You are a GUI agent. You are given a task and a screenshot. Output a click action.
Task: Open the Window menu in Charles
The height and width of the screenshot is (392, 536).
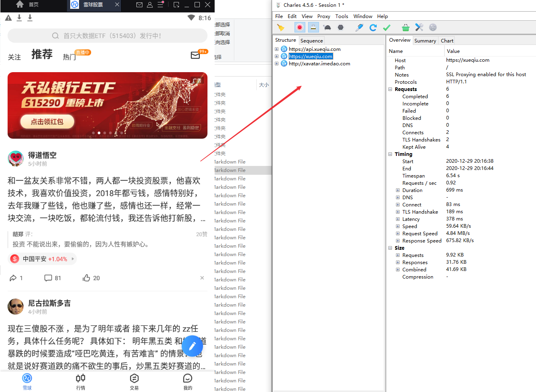(x=363, y=16)
